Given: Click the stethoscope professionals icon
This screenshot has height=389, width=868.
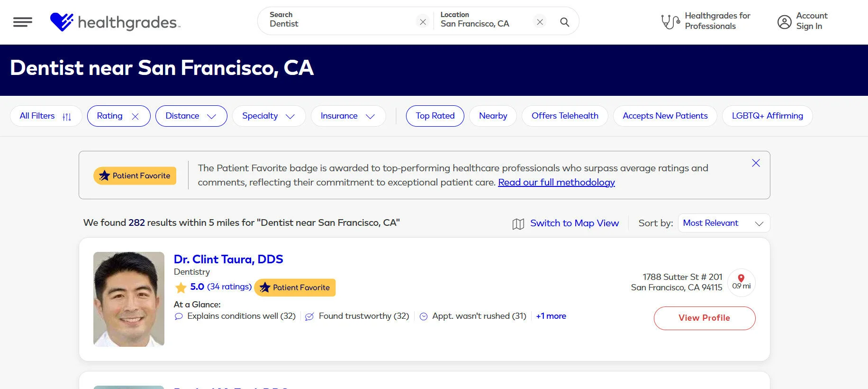Looking at the screenshot, I should (x=670, y=21).
